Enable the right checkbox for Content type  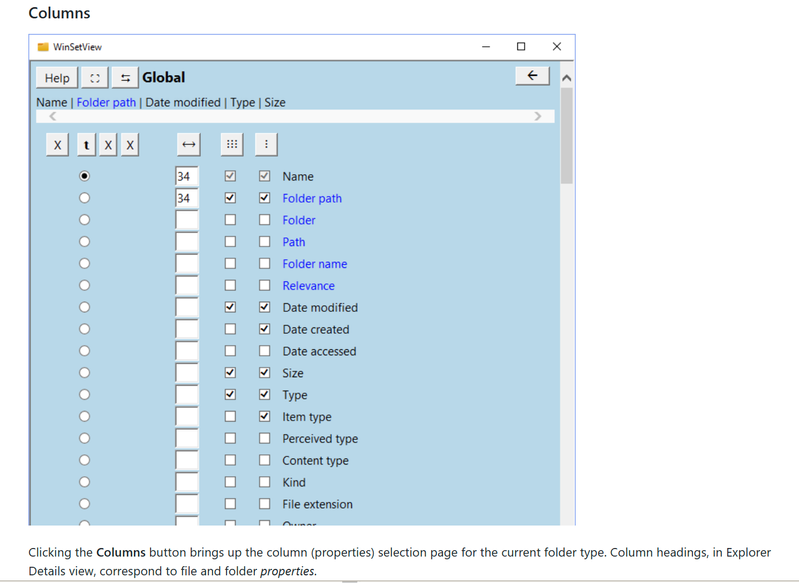tap(264, 461)
